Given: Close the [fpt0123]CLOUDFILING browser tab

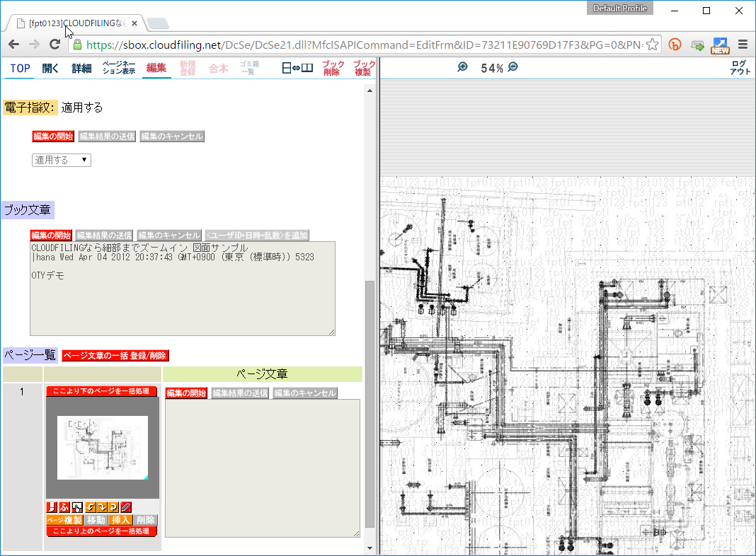Looking at the screenshot, I should click(x=134, y=23).
